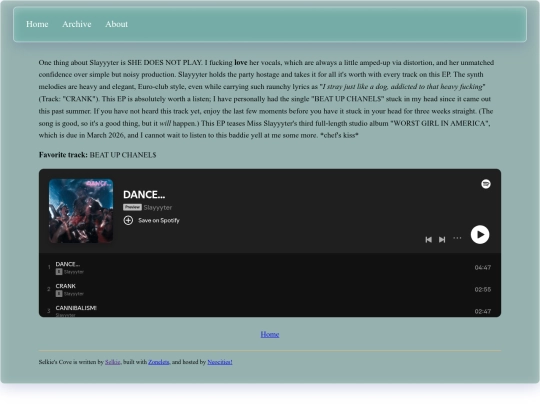Select track 2 CRANK in the tracklist
The width and height of the screenshot is (540, 405).
tap(270, 289)
